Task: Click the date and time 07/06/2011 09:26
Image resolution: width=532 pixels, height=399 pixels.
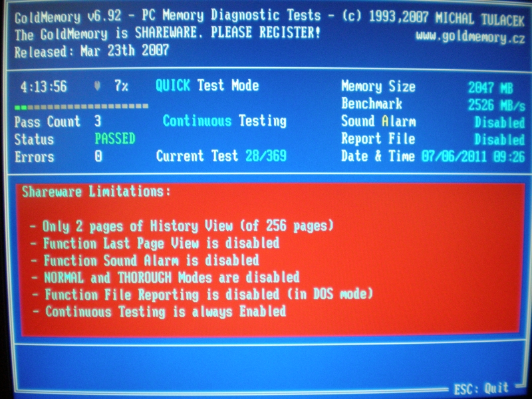Action: 473,157
